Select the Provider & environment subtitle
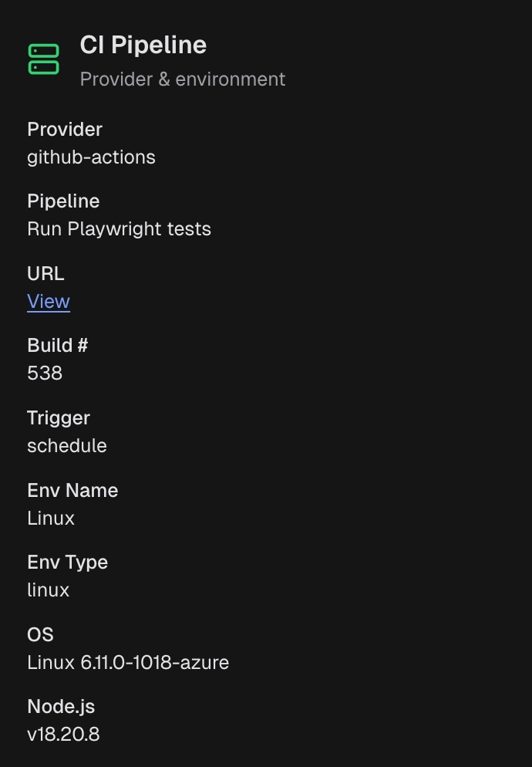Image resolution: width=532 pixels, height=767 pixels. (x=182, y=79)
